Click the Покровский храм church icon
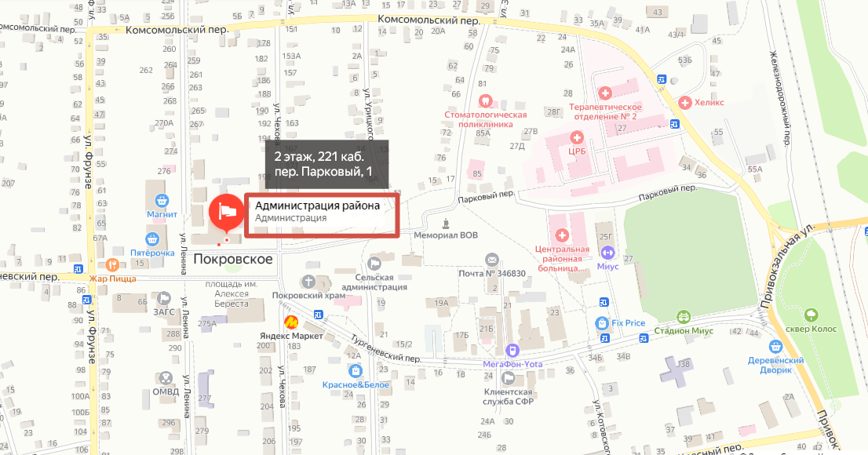 click(x=308, y=282)
